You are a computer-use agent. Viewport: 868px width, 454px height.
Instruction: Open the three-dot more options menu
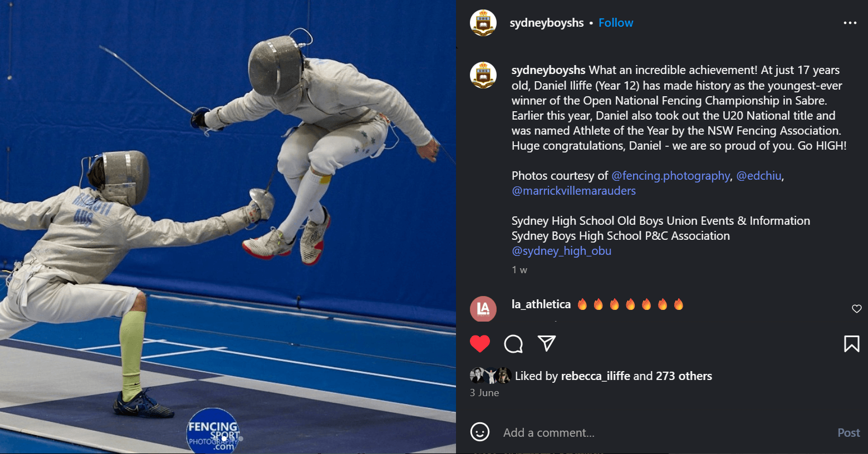850,23
